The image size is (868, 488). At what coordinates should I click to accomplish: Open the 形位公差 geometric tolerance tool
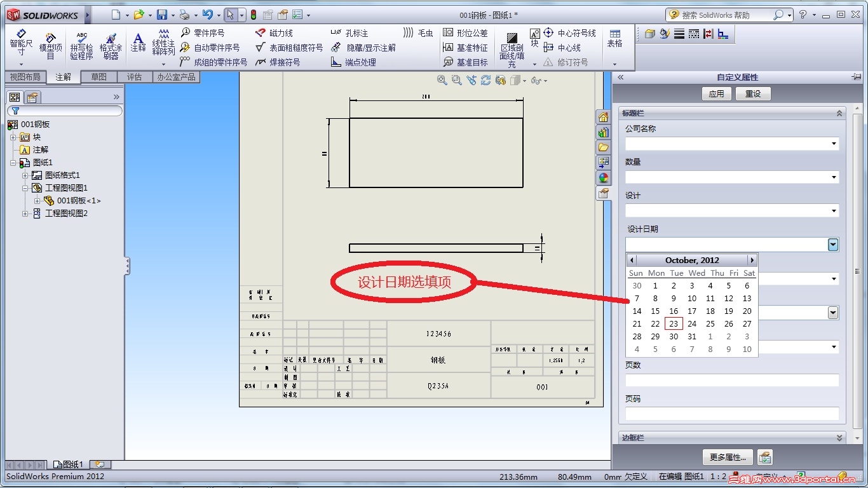pos(465,32)
